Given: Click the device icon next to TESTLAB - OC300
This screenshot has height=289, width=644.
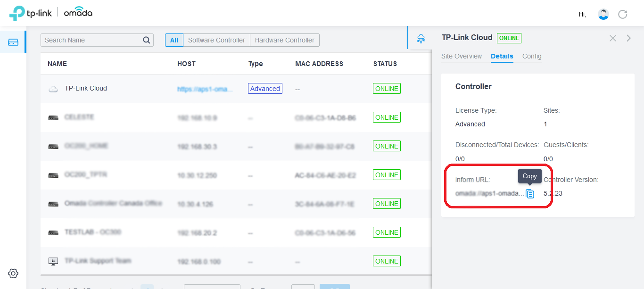Looking at the screenshot, I should tap(53, 232).
